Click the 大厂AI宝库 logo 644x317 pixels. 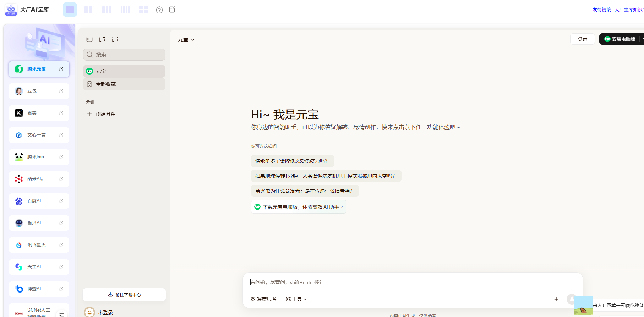(x=27, y=10)
